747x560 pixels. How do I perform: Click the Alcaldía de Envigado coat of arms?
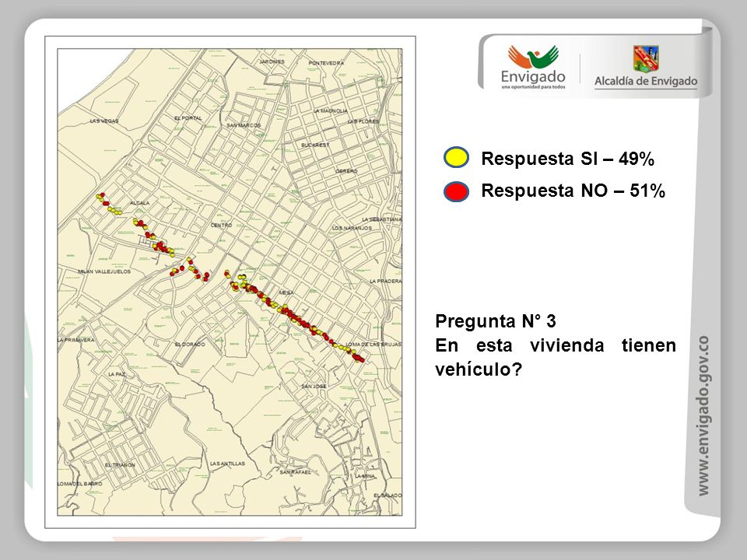point(646,59)
